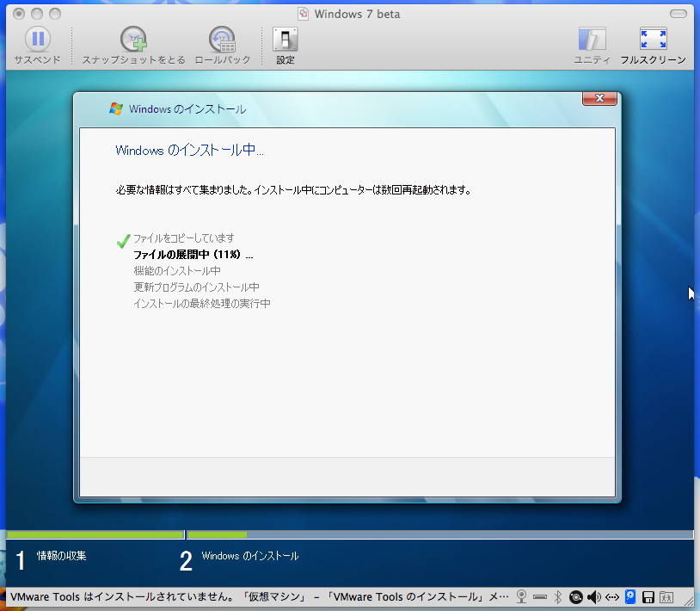This screenshot has height=611, width=700.
Task: Switch to Unity view with the ユニティ icon
Action: [x=592, y=40]
